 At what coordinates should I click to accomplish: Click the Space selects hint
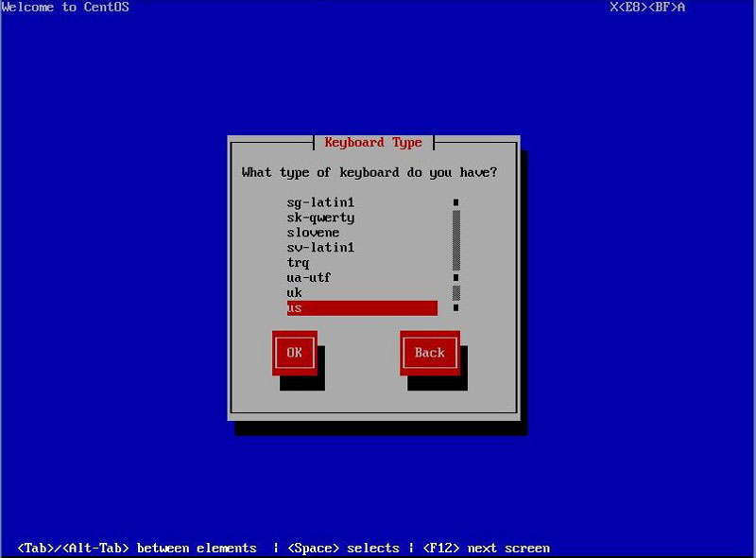point(343,549)
